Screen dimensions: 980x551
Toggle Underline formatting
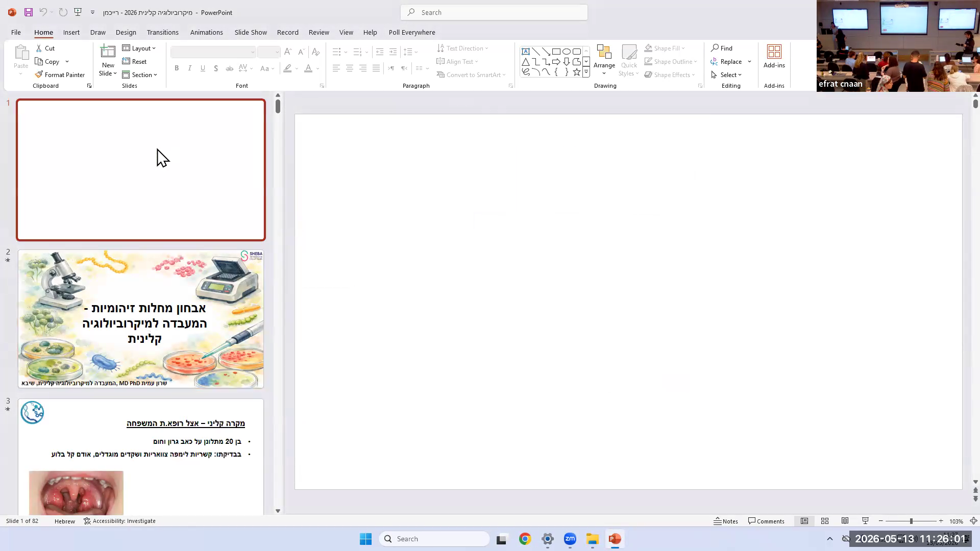point(203,68)
